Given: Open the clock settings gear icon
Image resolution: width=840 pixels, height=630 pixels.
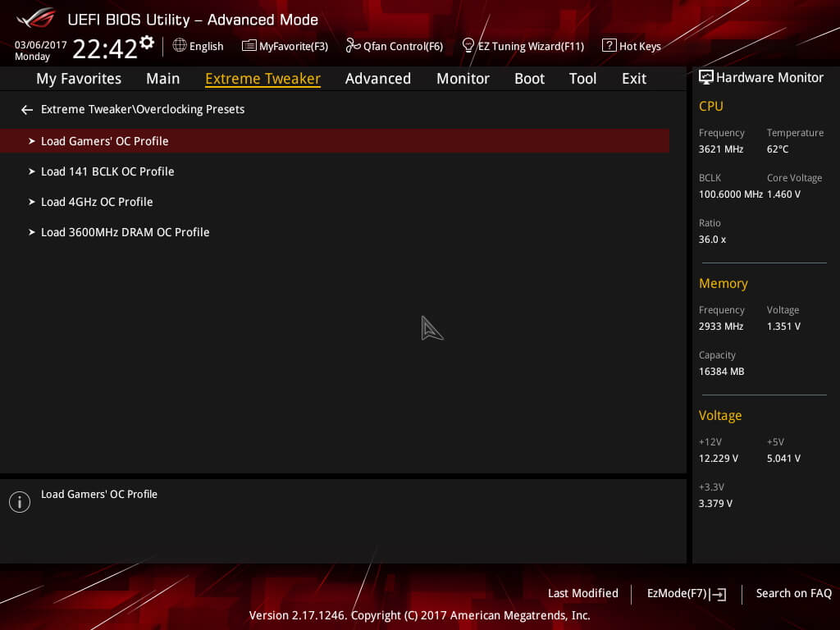Looking at the screenshot, I should (x=147, y=43).
